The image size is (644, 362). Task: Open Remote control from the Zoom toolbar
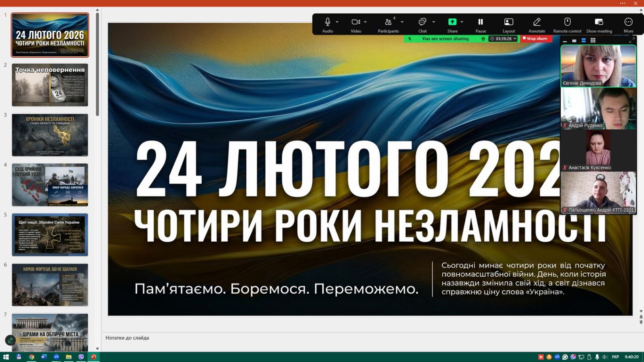pyautogui.click(x=567, y=22)
